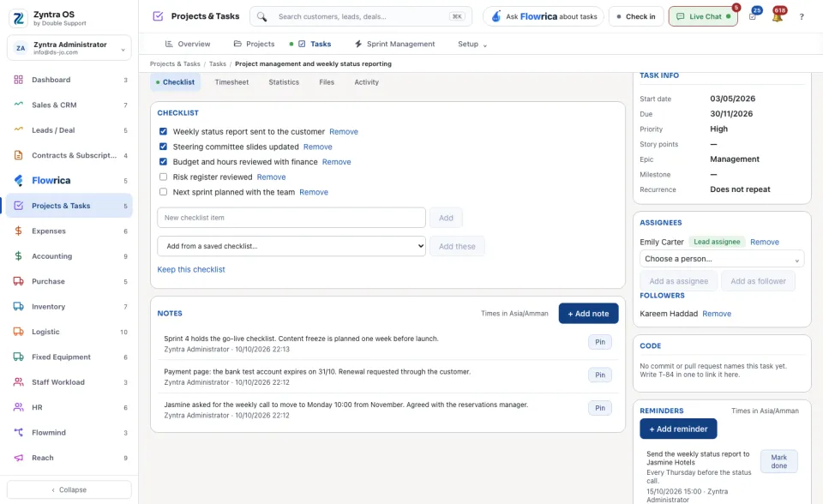The height and width of the screenshot is (504, 823).
Task: Check Risk register reviewed
Action: tap(163, 177)
